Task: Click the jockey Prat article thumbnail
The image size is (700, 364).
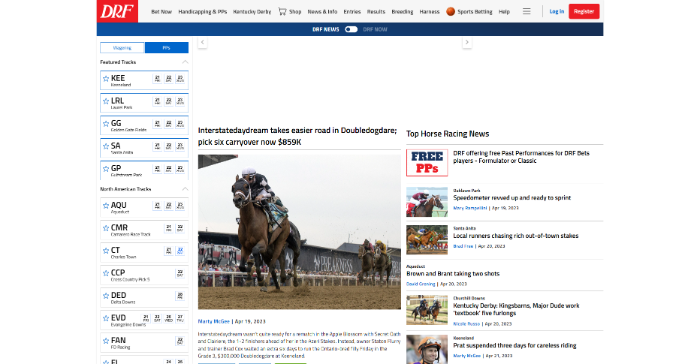Action: click(427, 349)
